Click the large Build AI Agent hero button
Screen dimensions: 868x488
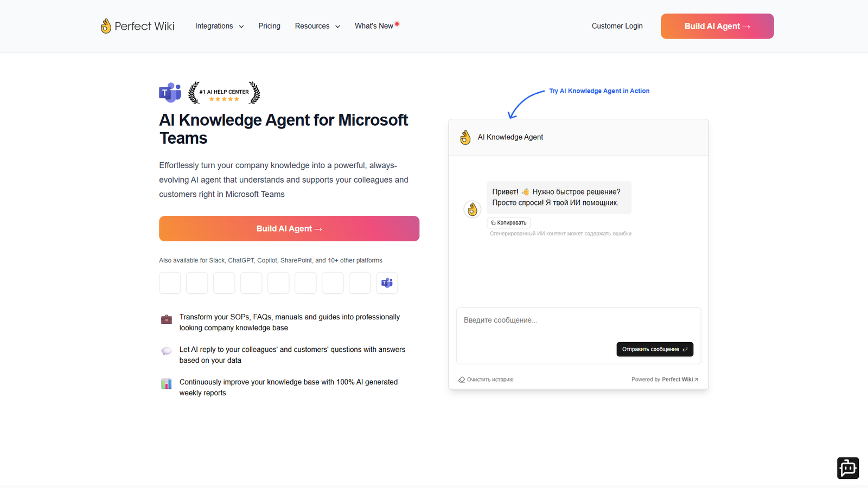pyautogui.click(x=289, y=229)
